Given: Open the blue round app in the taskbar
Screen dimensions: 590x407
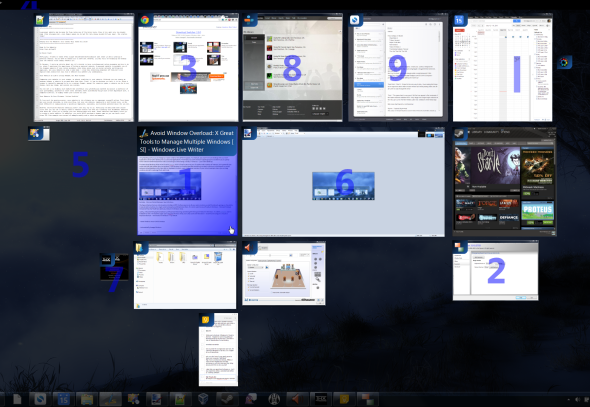Looking at the screenshot, I should (41, 399).
